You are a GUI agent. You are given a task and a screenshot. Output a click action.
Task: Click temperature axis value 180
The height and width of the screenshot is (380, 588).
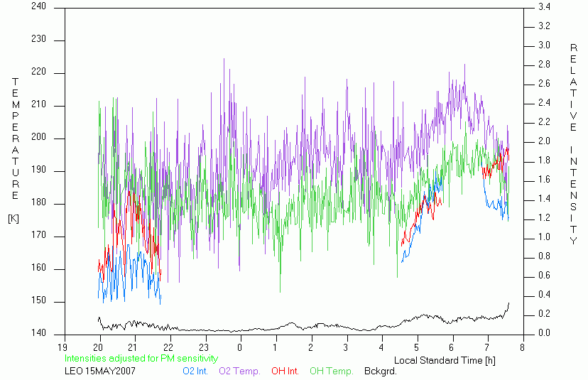click(x=38, y=202)
